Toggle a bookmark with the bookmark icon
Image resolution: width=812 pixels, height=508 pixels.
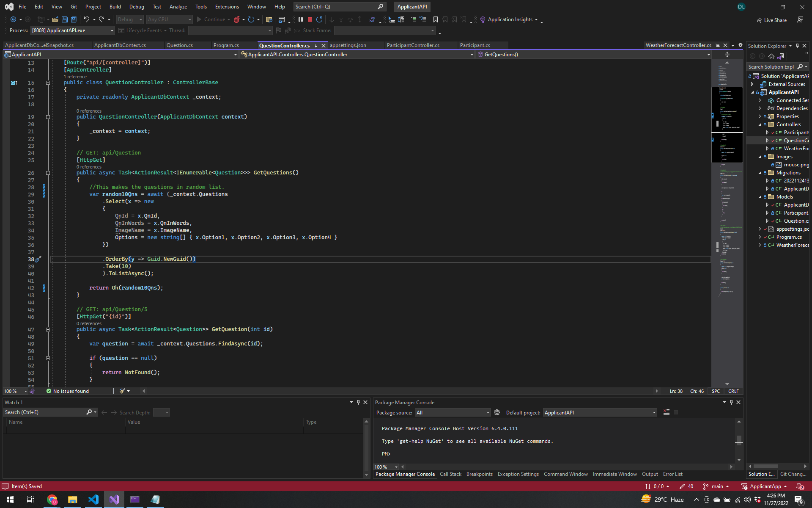[436, 19]
